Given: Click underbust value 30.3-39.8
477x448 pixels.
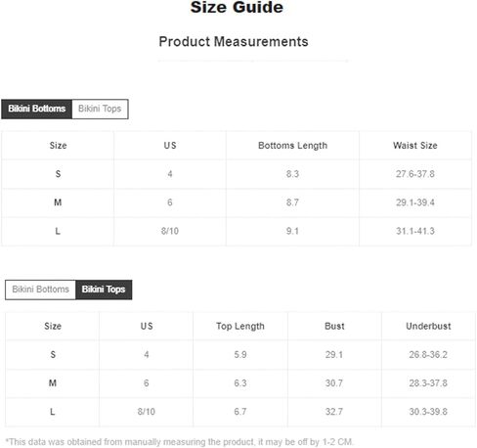Looking at the screenshot, I should tap(428, 412).
